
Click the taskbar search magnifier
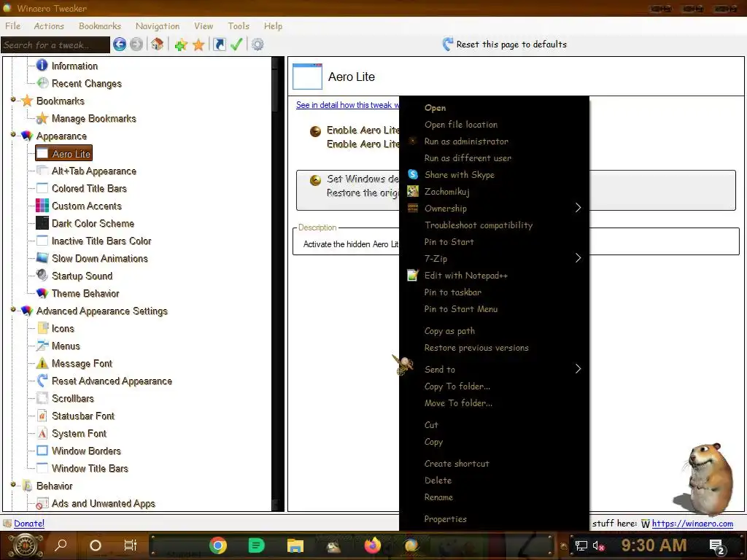tap(61, 545)
